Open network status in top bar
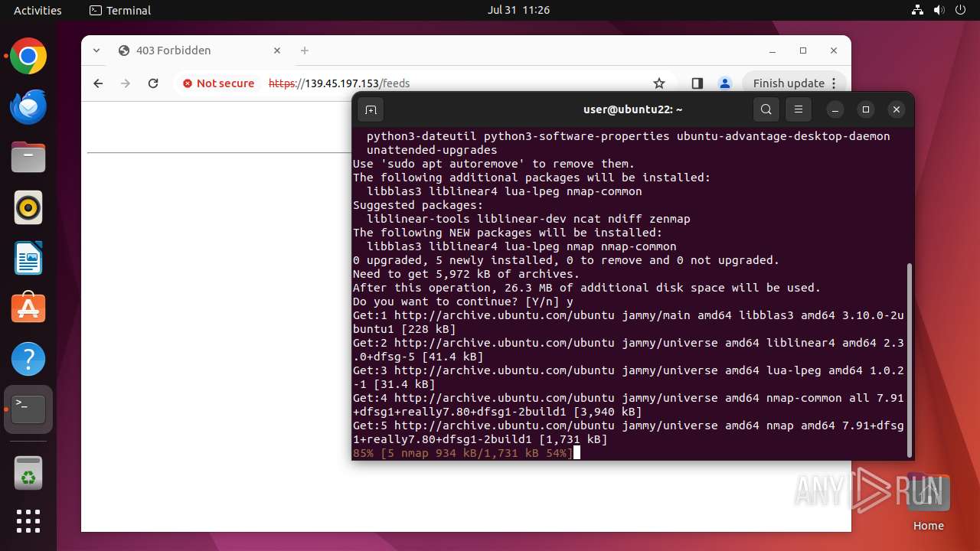This screenshot has height=551, width=980. [917, 11]
